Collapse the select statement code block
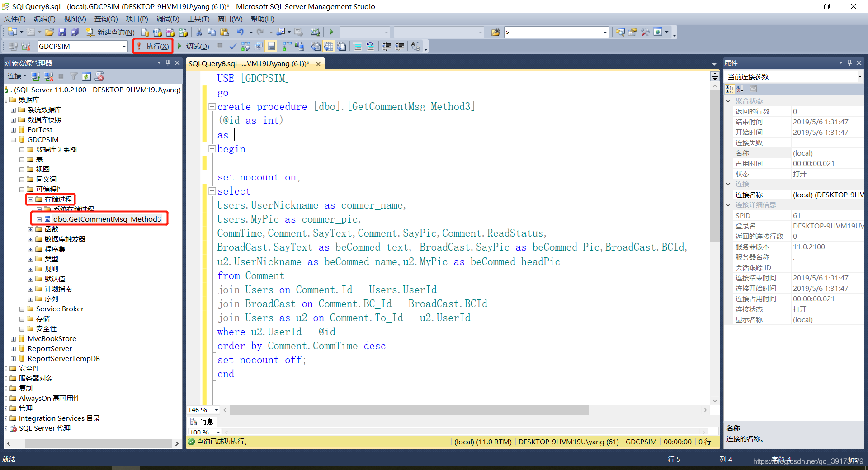 point(212,191)
